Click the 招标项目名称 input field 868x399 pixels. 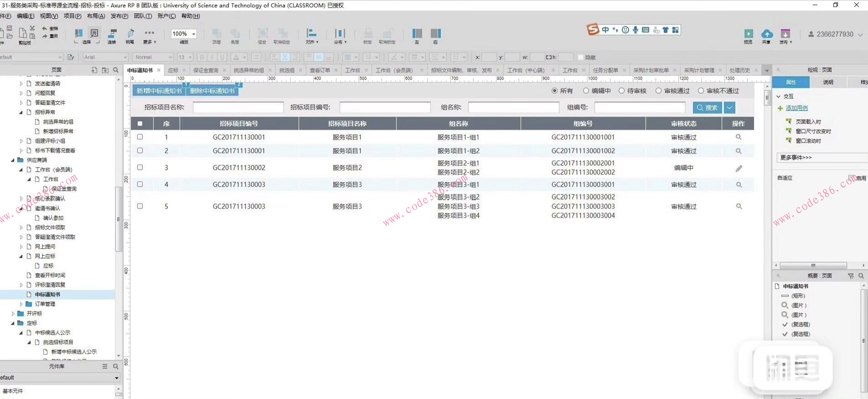point(238,107)
